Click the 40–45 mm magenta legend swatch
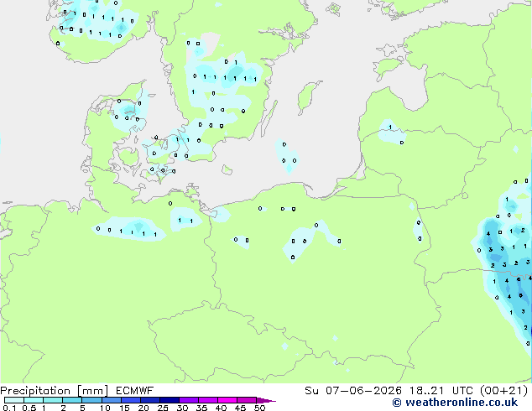The height and width of the screenshot is (411, 532). tap(227, 400)
